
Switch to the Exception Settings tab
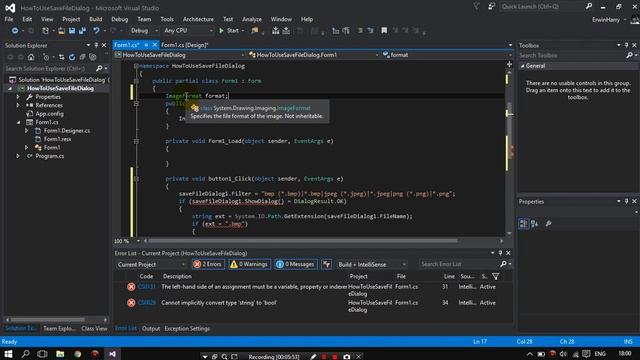tap(187, 329)
